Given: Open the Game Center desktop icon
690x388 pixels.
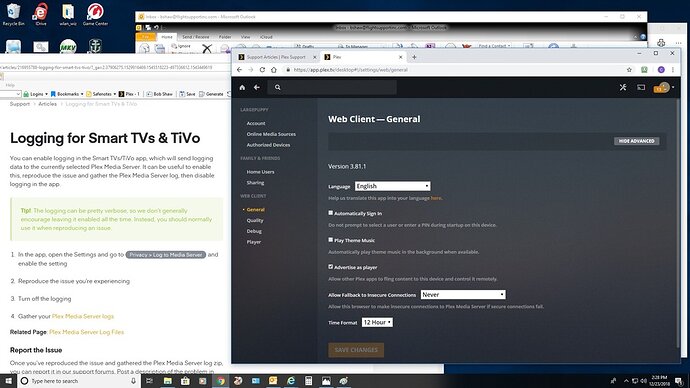Looking at the screenshot, I should pyautogui.click(x=95, y=15).
